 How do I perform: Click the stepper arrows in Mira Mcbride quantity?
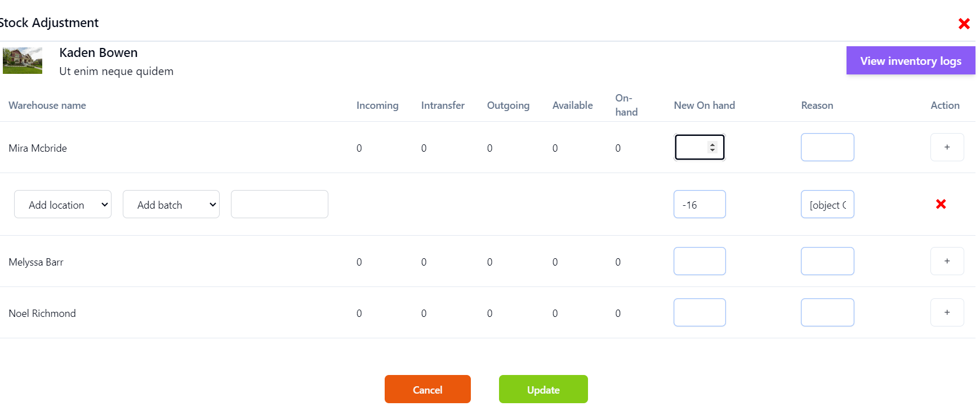pos(712,147)
